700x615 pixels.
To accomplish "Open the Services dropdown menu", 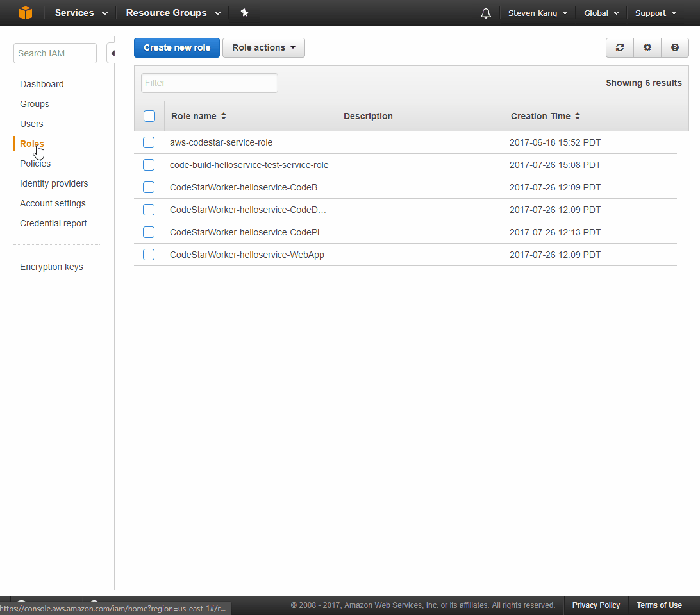I will (81, 13).
